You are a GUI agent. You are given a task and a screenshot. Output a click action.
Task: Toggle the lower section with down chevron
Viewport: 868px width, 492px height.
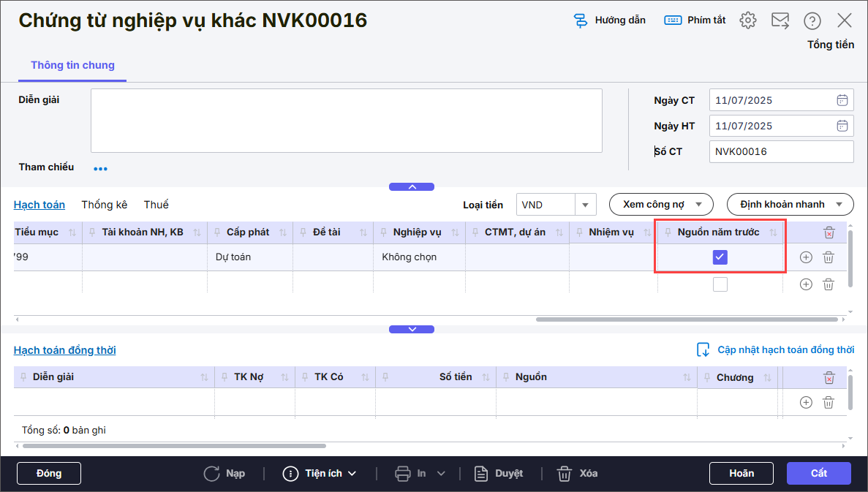pos(412,329)
